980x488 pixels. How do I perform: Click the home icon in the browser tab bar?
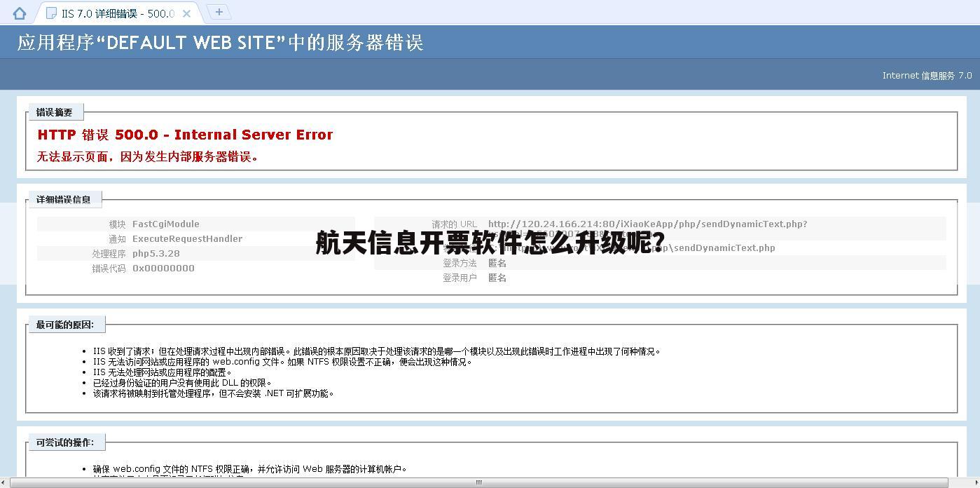point(20,13)
